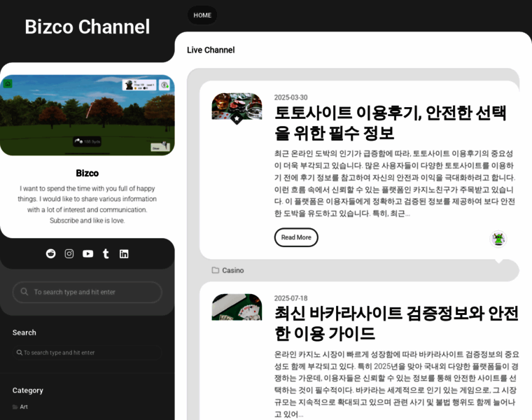Click the folder icon beside Art
Image resolution: width=532 pixels, height=420 pixels.
(x=15, y=407)
